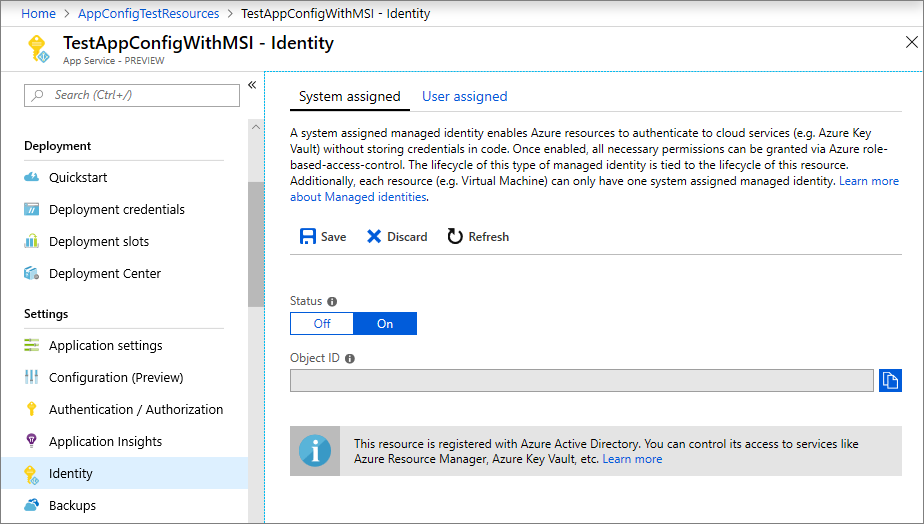
Task: Click the Deployment Center icon
Action: pyautogui.click(x=31, y=274)
